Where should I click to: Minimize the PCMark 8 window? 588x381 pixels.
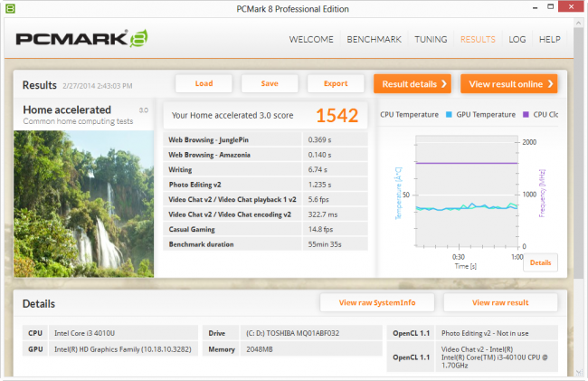pos(535,7)
